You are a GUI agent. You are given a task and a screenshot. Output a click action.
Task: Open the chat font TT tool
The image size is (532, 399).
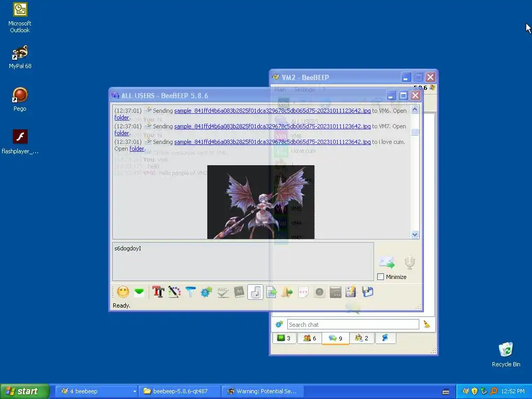pos(158,292)
